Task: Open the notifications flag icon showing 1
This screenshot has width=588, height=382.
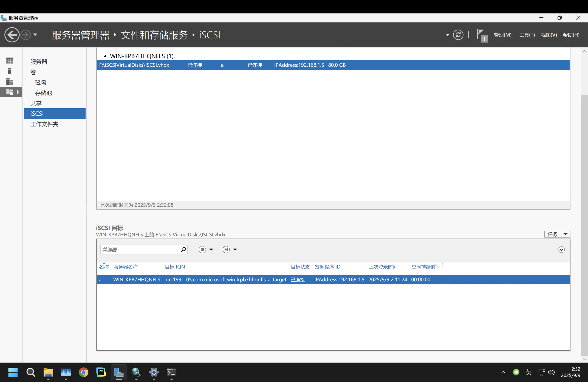Action: (x=481, y=35)
